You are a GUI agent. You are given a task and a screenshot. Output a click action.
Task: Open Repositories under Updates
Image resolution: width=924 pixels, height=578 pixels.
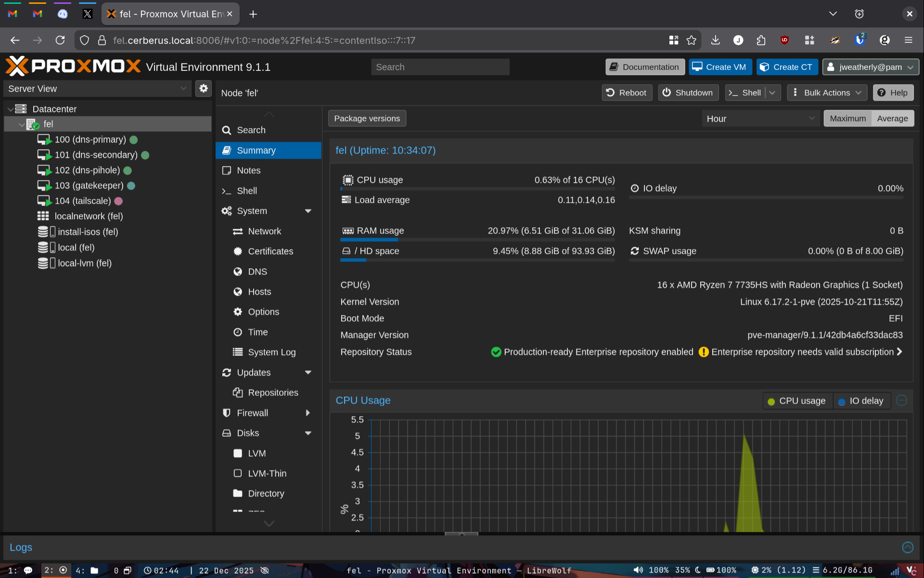coord(273,393)
